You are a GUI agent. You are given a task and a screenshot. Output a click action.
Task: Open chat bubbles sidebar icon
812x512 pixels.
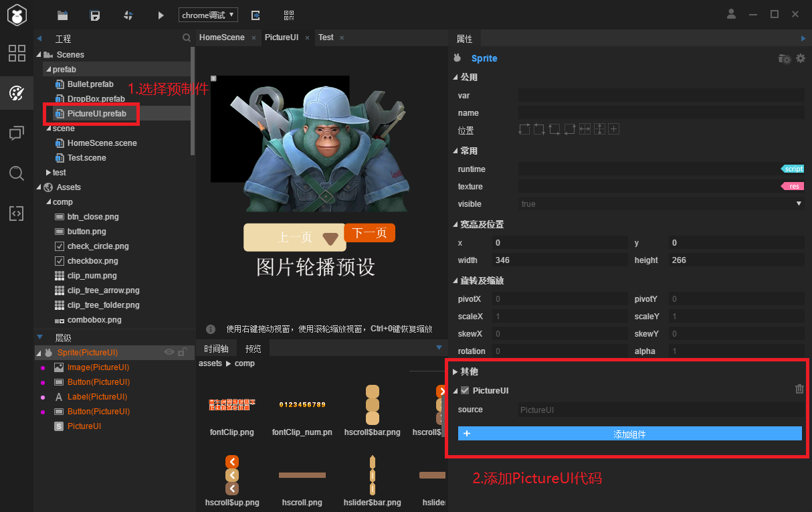pos(17,133)
